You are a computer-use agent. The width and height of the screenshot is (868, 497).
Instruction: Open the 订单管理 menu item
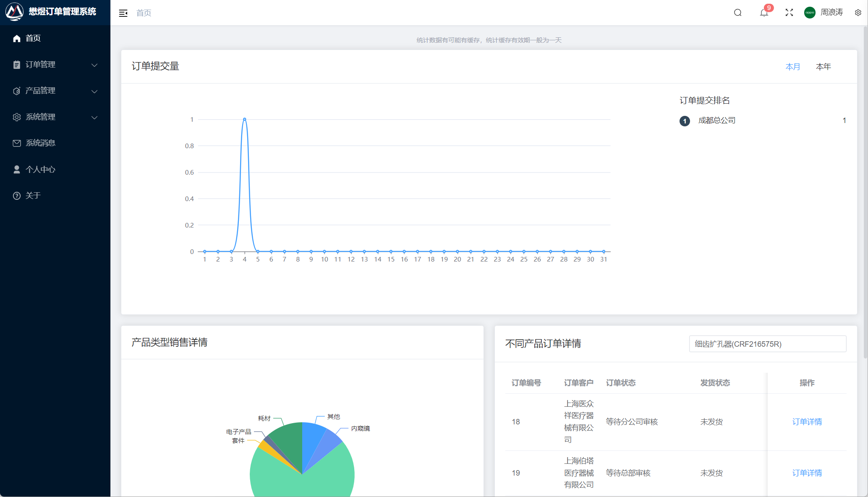tap(55, 65)
